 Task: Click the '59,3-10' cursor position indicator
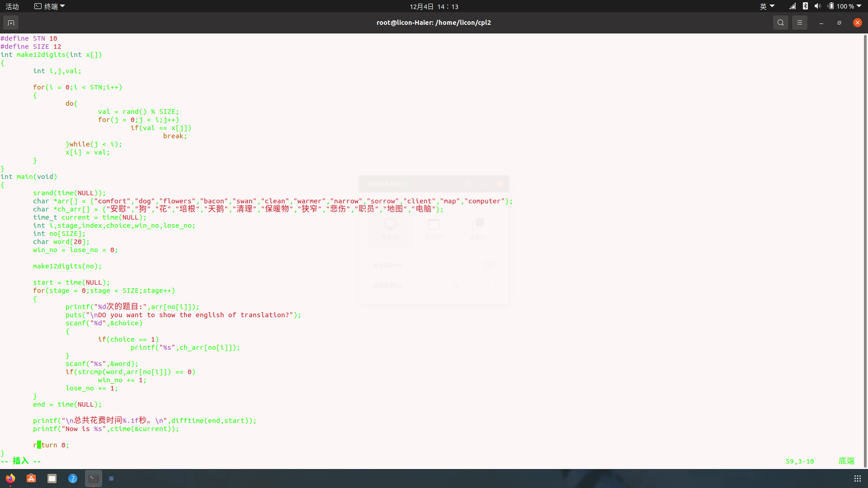click(800, 461)
